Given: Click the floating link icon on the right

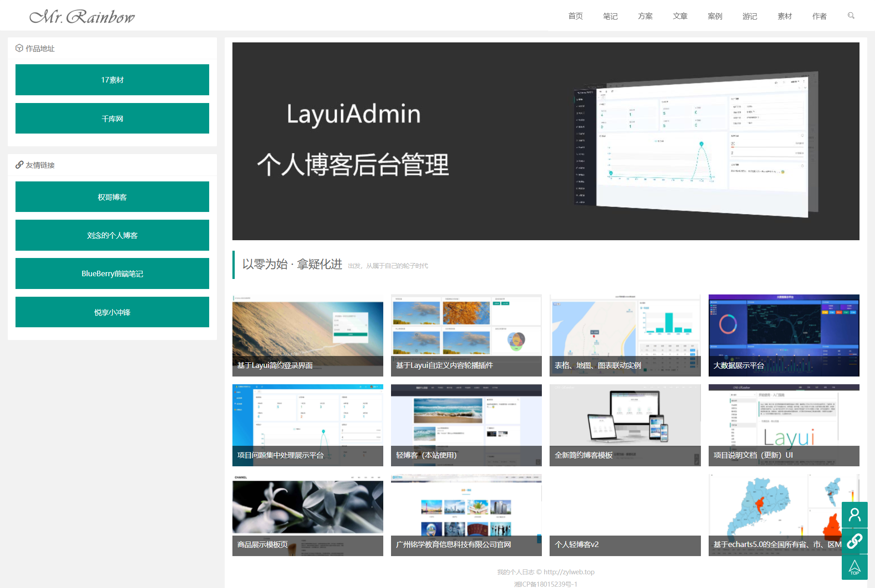Looking at the screenshot, I should (854, 542).
